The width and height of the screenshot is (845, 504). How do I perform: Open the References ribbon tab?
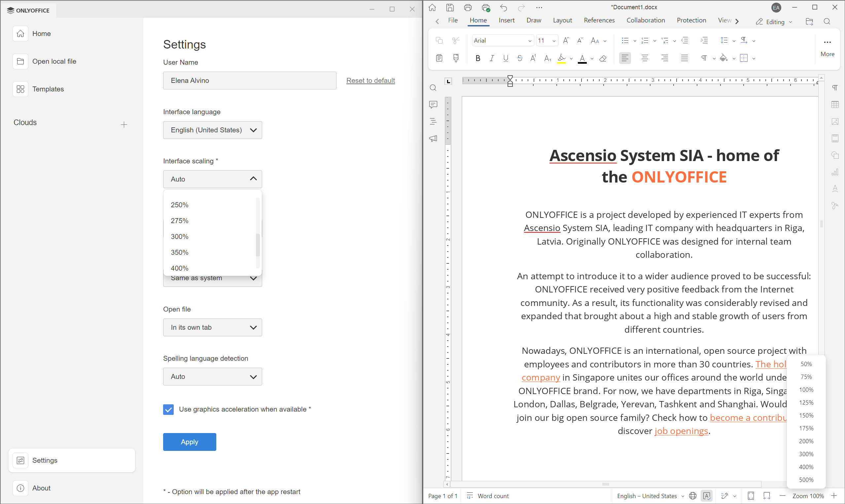(599, 20)
